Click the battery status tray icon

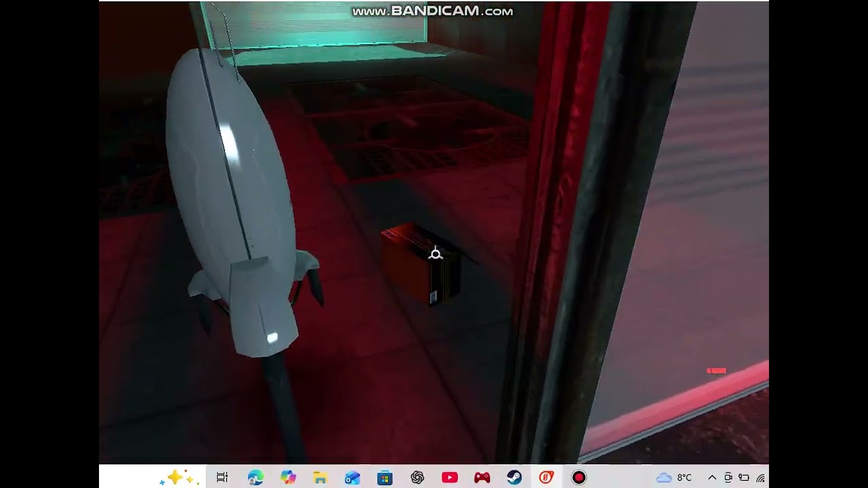(744, 478)
